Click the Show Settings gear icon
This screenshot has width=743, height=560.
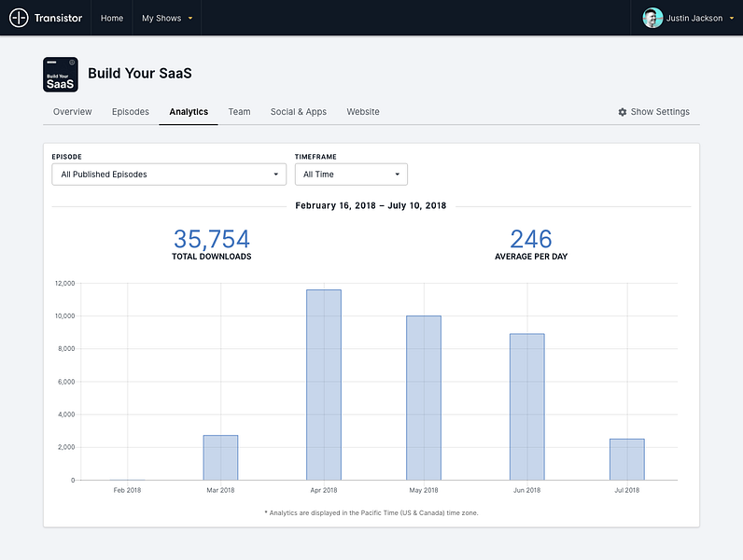point(623,112)
